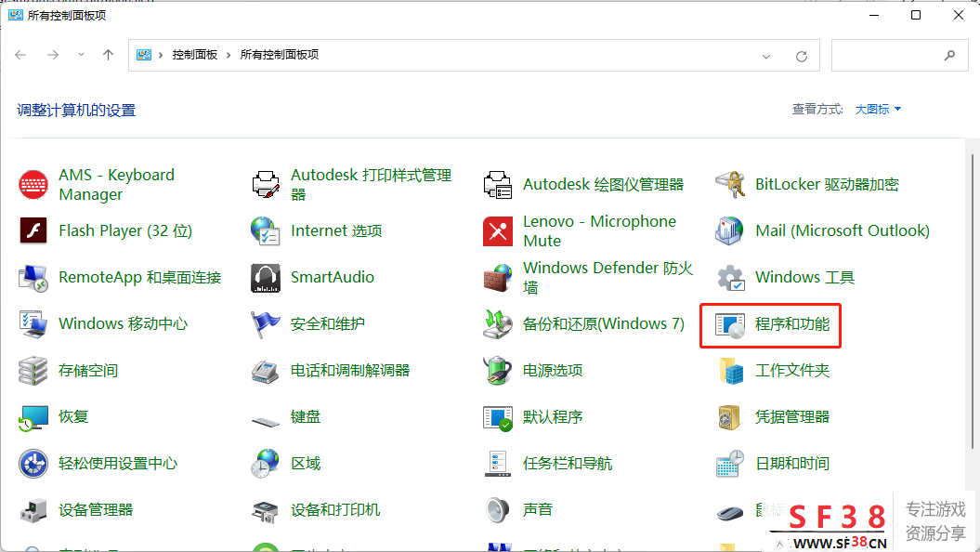
Task: Go forward with the forward arrow
Action: [x=53, y=55]
